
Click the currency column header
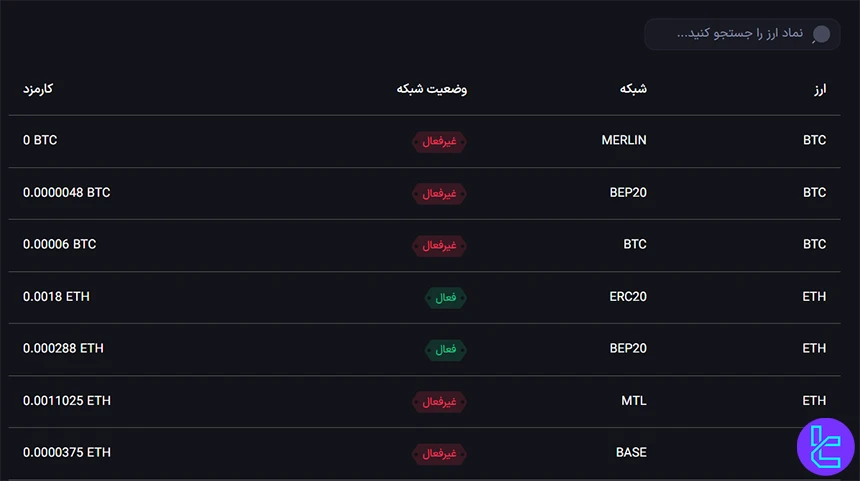[819, 89]
